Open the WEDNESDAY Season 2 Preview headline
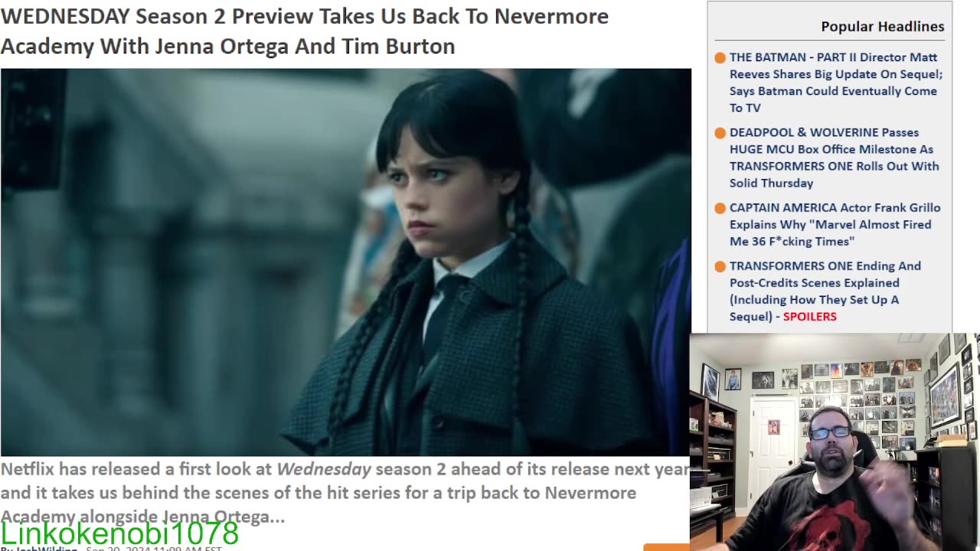Screen dimensions: 980x551 pyautogui.click(x=305, y=31)
